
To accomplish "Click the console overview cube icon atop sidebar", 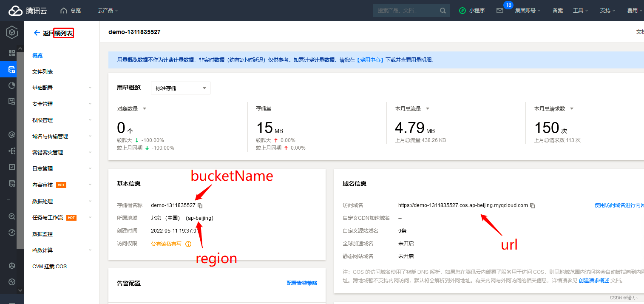I will click(x=11, y=32).
